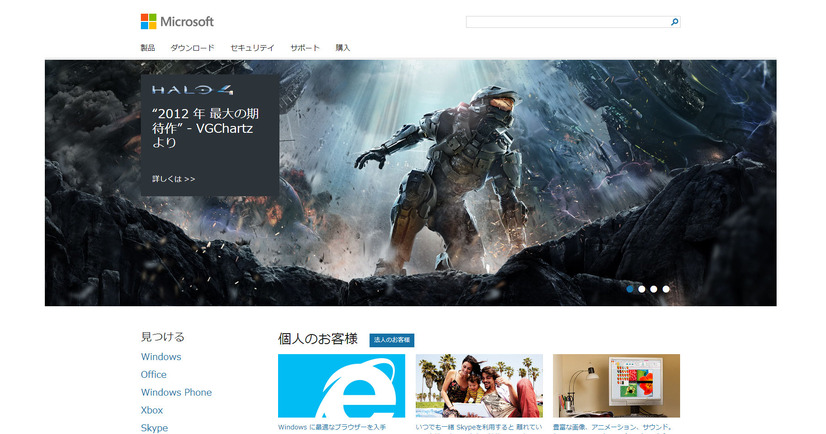826x434 pixels.
Task: Open the 購入 menu
Action: pyautogui.click(x=342, y=48)
